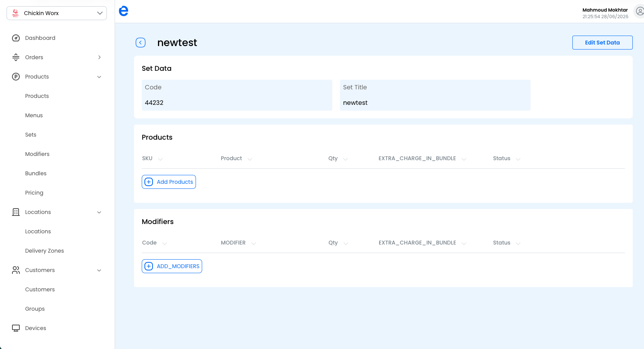Open the Pricing sidebar item
The image size is (644, 349).
point(34,193)
